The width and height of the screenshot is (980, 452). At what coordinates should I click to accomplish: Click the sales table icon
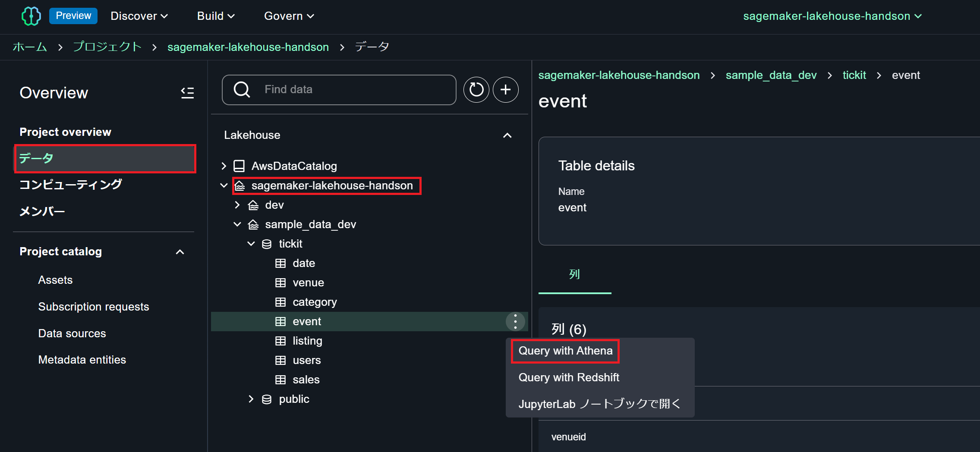pos(280,380)
